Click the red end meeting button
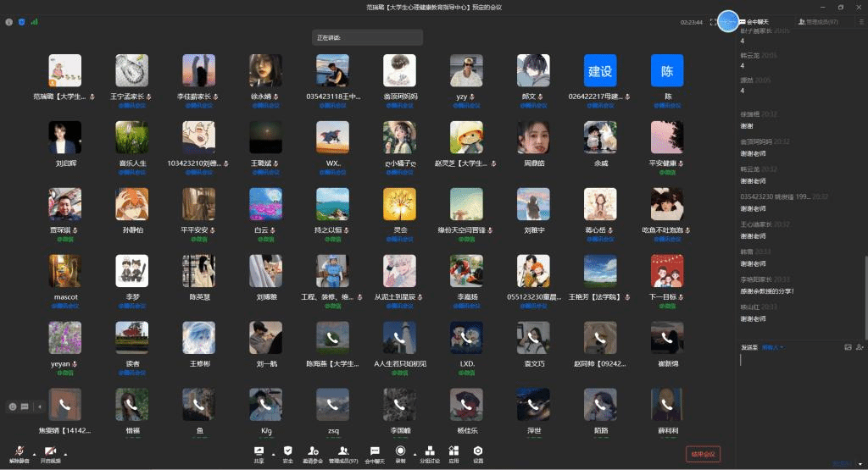 point(703,454)
